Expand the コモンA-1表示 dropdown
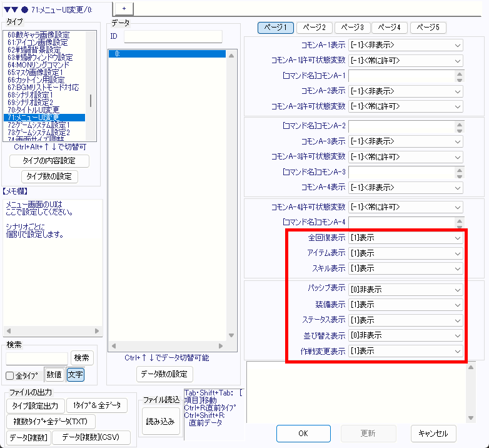Viewport: 489px width, 448px height. (x=406, y=45)
